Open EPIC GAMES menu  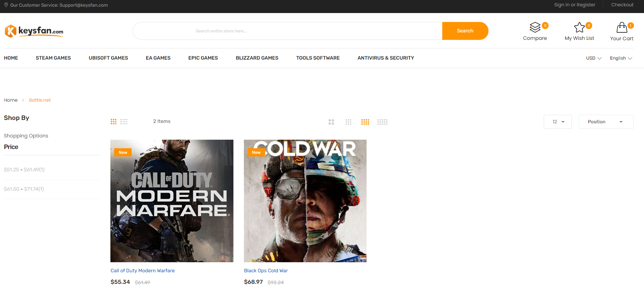(203, 58)
